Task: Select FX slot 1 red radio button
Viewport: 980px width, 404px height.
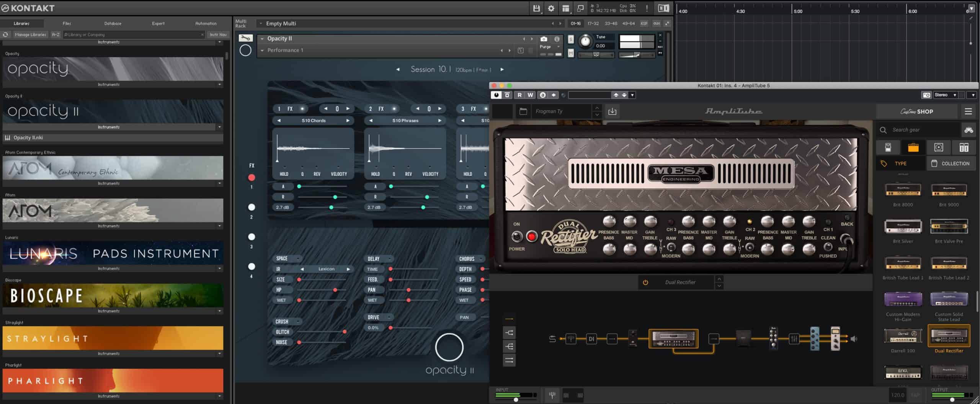Action: pos(252,177)
